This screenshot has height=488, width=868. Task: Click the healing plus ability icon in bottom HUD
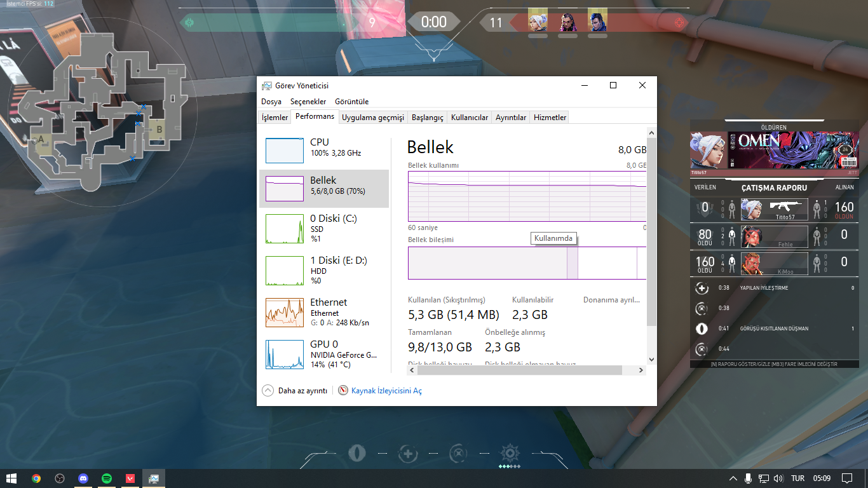407,454
